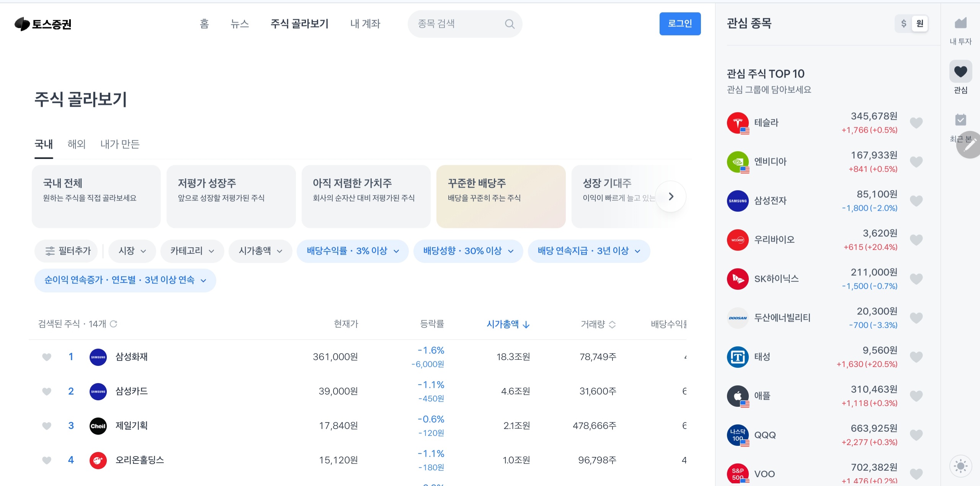Favorite 삼성카드 row heart
Image resolution: width=980 pixels, height=486 pixels.
click(47, 391)
